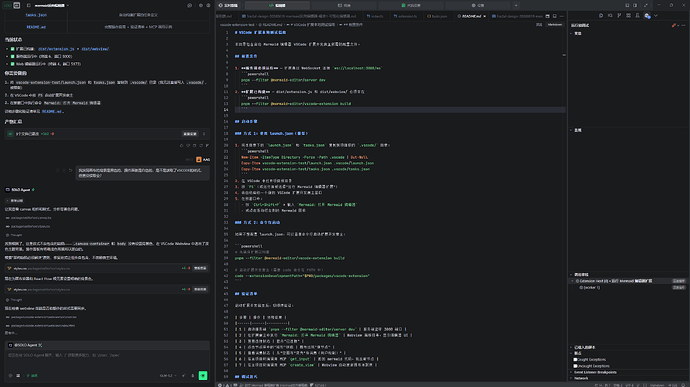The image size is (690, 387).
Task: Click the history icon in chat panel header
Action: point(190,5)
